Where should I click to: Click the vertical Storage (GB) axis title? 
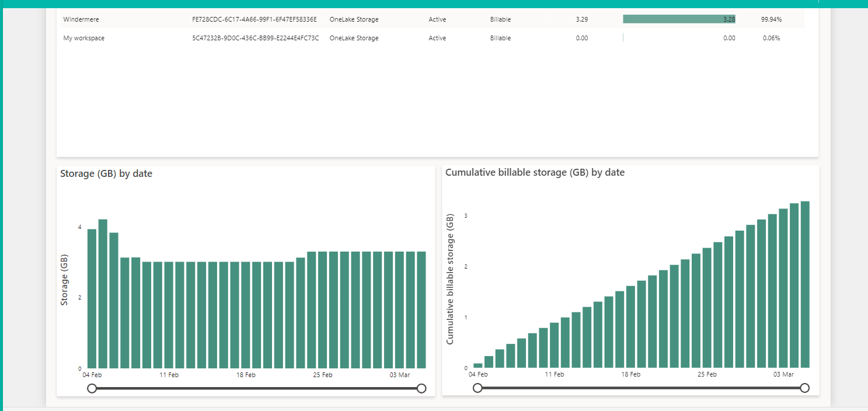[65, 280]
